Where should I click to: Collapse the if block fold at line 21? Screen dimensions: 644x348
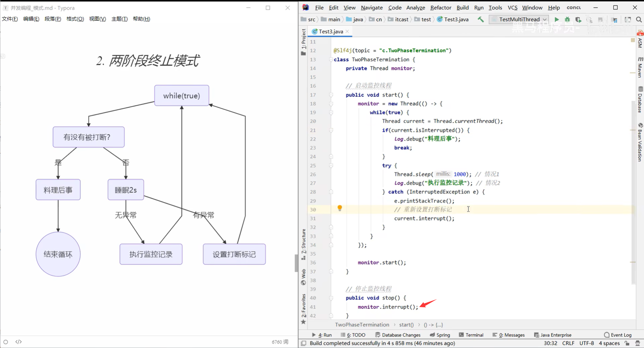[x=331, y=130]
